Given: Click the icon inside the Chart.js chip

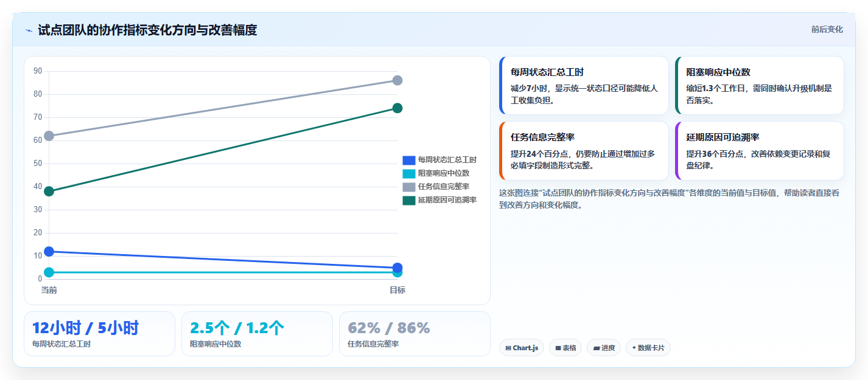Looking at the screenshot, I should coord(508,348).
